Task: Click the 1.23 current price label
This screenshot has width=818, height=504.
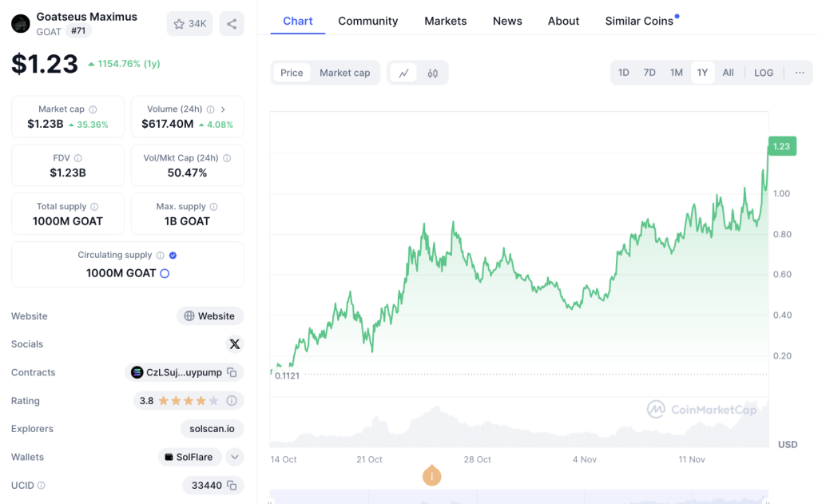Action: pos(782,147)
